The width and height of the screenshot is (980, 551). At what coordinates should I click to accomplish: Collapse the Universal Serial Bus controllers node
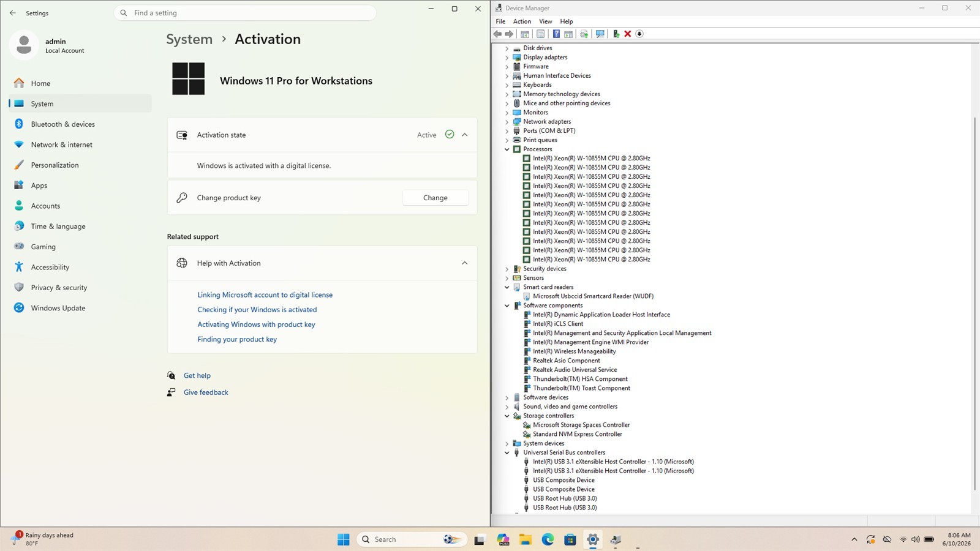[x=507, y=452]
